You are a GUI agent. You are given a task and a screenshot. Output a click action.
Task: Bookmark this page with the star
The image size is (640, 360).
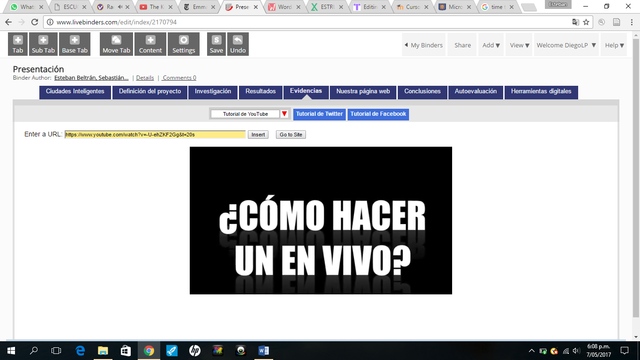point(586,22)
